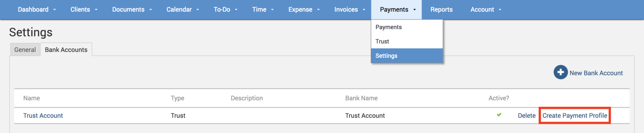Image resolution: width=644 pixels, height=133 pixels.
Task: Choose Trust in the Payments submenu
Action: [382, 41]
